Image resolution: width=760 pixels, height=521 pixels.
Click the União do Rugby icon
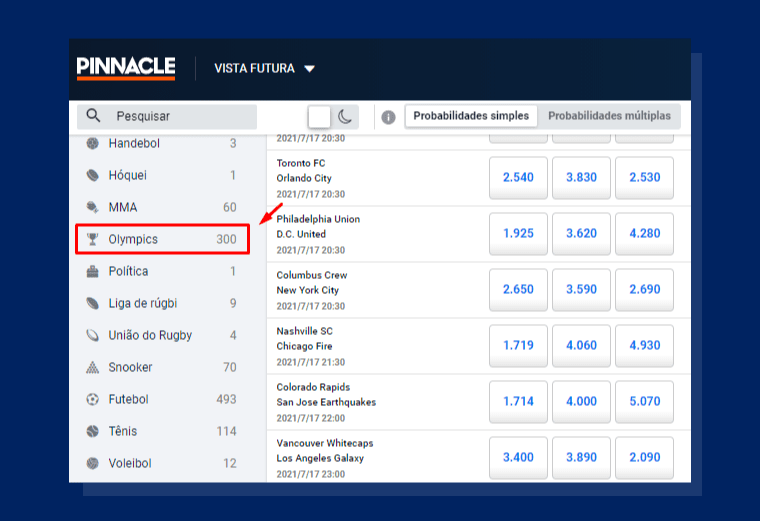(93, 335)
